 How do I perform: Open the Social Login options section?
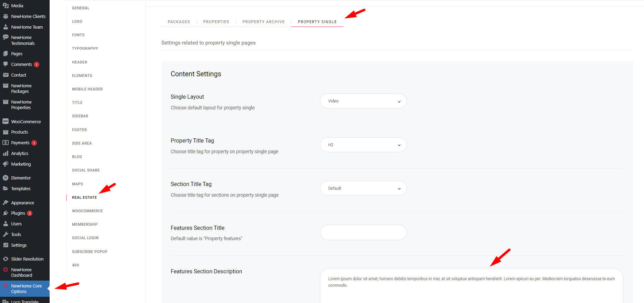(85, 238)
